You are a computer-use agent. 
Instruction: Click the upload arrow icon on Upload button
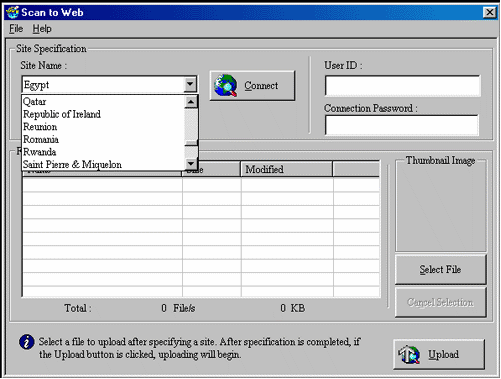pos(409,354)
